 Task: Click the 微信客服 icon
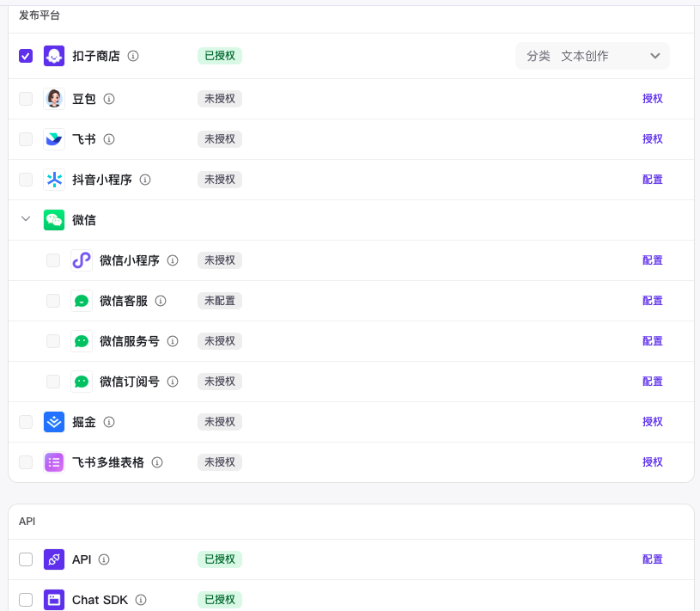82,301
